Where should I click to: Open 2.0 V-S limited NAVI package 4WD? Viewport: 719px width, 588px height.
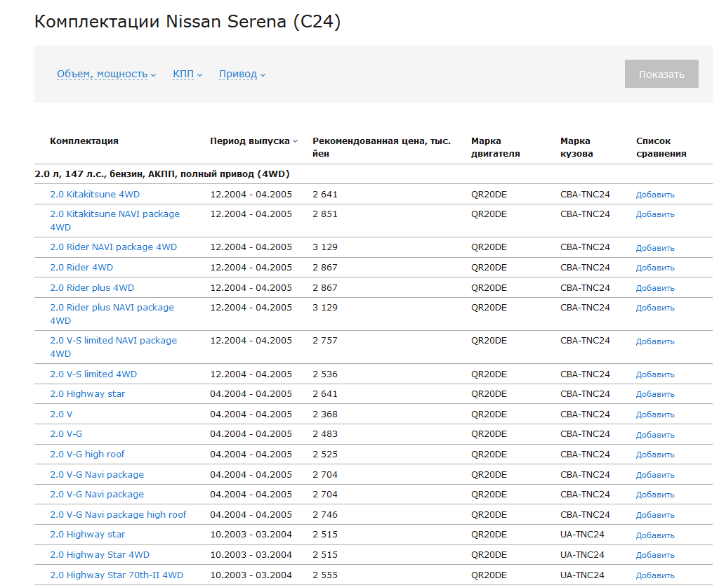tap(113, 347)
